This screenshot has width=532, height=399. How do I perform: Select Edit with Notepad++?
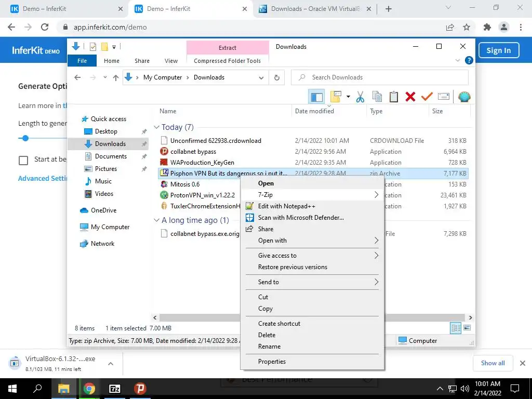click(x=312, y=206)
